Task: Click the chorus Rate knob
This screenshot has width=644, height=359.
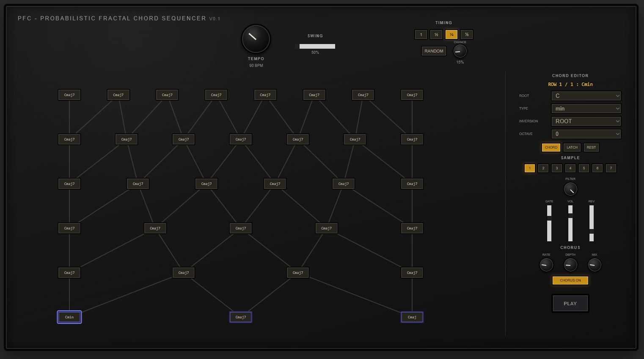Action: [x=546, y=265]
